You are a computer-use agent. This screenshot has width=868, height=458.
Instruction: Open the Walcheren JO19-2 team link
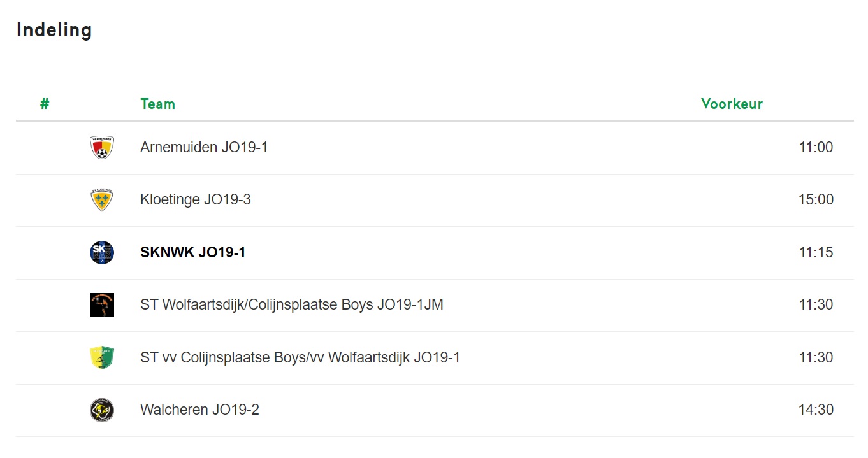click(199, 410)
